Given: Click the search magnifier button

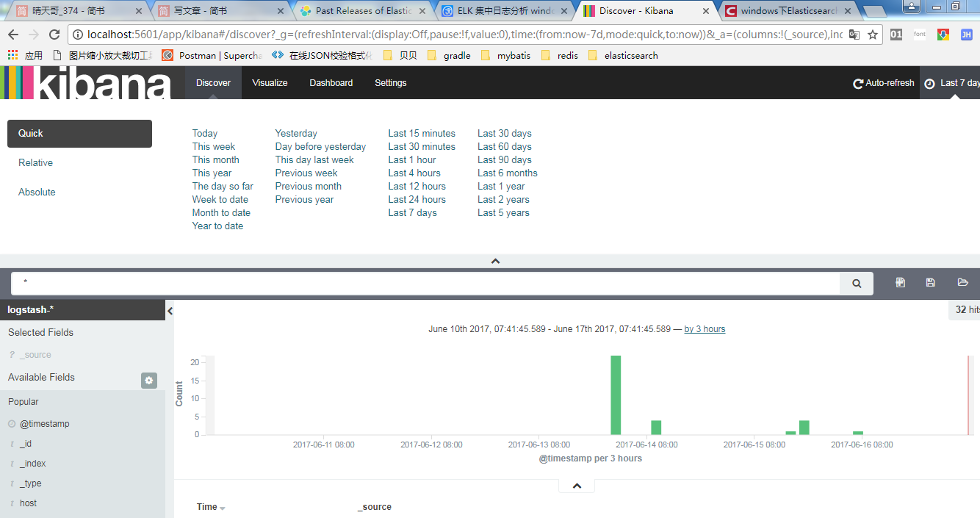Looking at the screenshot, I should [857, 283].
